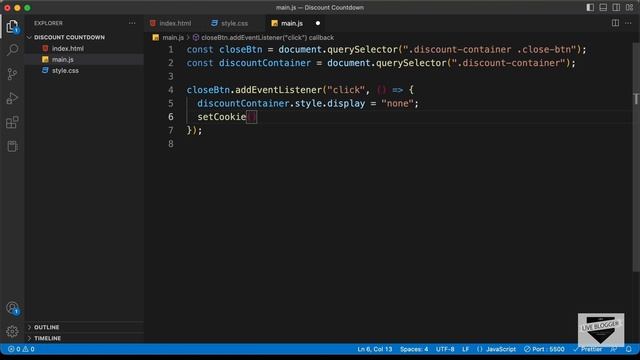Click the unsaved dot on main.js tab
The width and height of the screenshot is (640, 360).
click(318, 23)
